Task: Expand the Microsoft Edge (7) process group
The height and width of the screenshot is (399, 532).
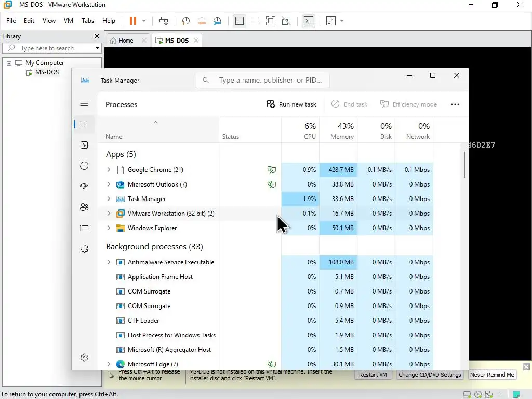Action: 109,364
